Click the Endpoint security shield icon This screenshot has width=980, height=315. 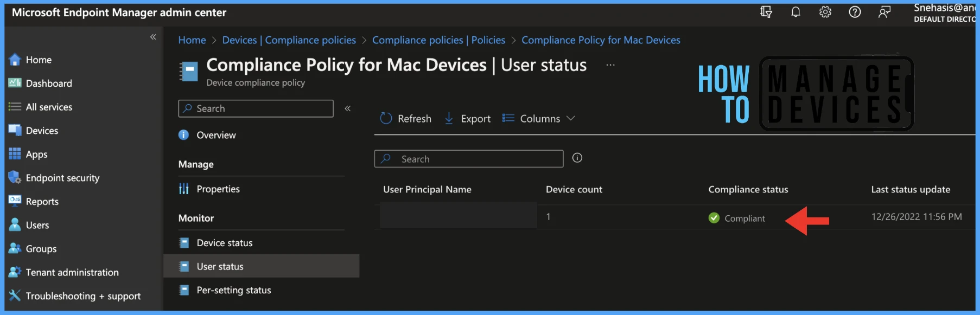[15, 177]
